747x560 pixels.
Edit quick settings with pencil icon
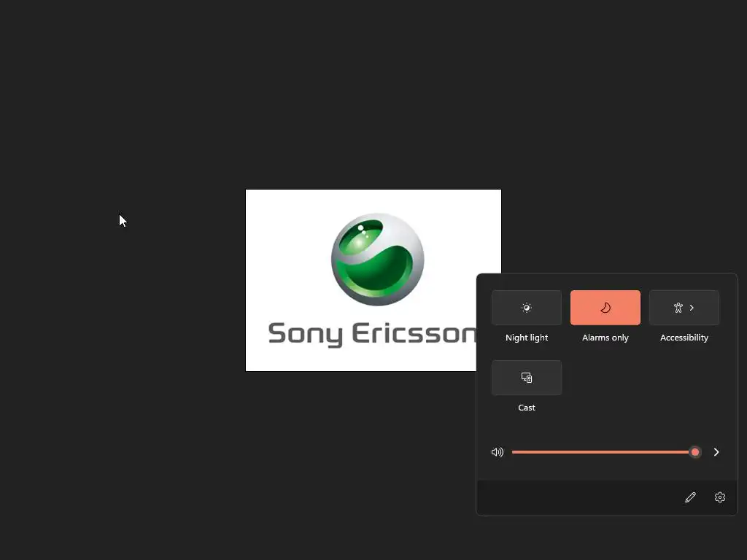click(x=690, y=497)
